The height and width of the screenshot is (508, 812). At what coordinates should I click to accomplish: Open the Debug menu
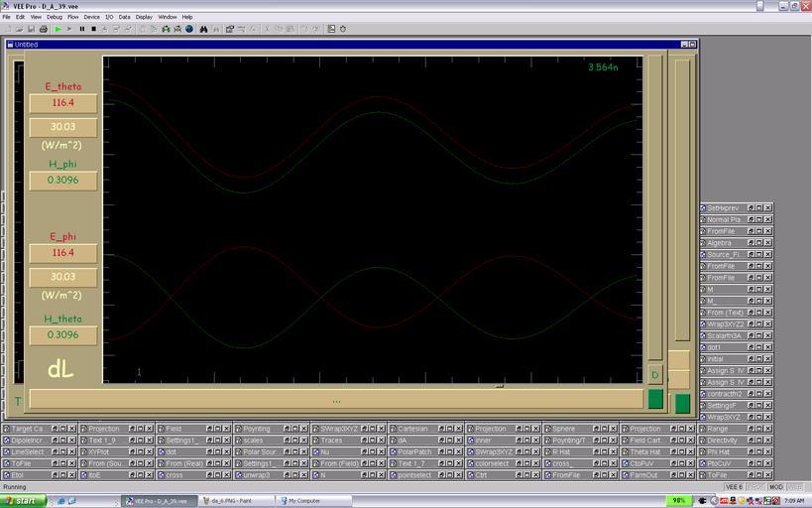coord(54,17)
